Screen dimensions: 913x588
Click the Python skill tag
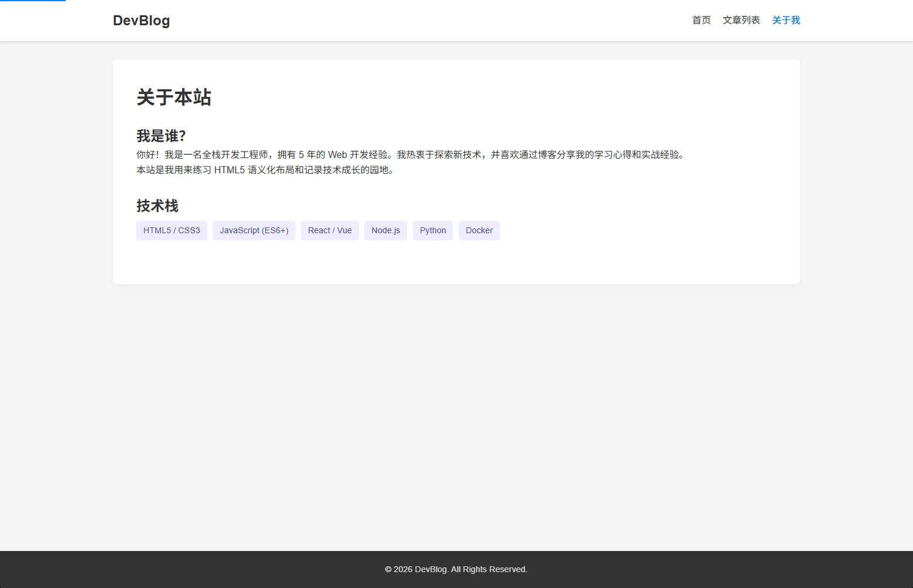click(432, 231)
